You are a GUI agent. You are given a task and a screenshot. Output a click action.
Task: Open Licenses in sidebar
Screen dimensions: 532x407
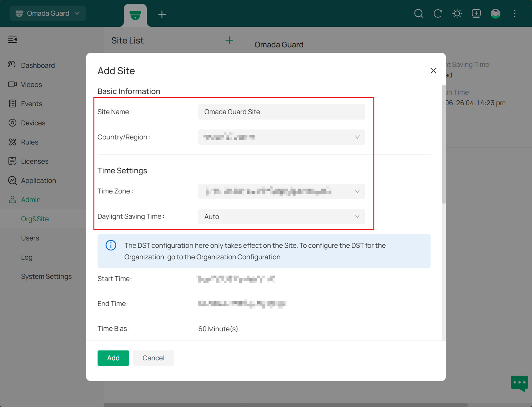pyautogui.click(x=35, y=161)
